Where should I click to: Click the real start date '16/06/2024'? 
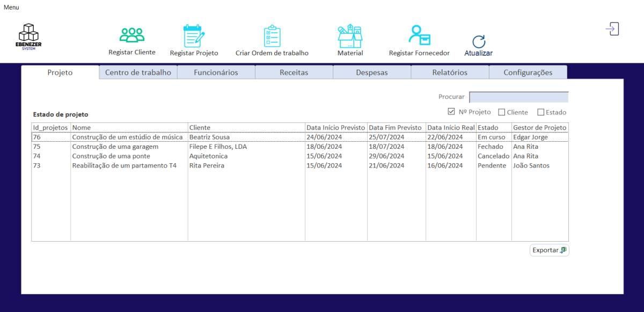tap(445, 165)
